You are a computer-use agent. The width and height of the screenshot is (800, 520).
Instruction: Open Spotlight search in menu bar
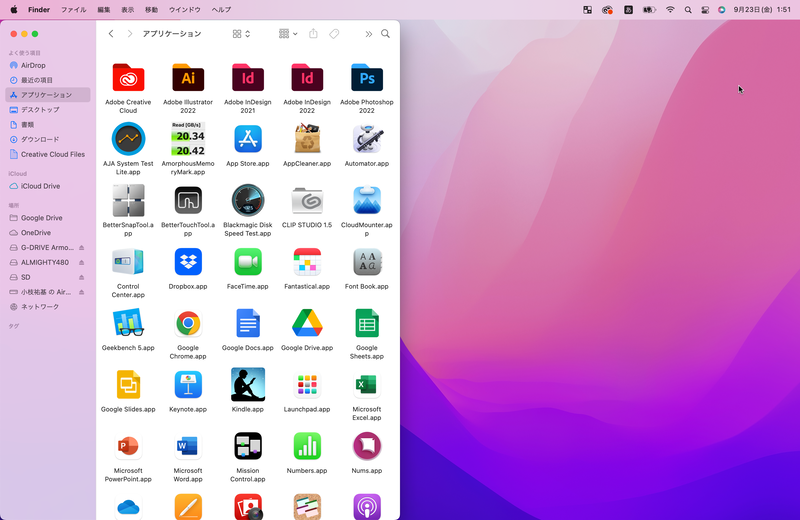(x=688, y=10)
